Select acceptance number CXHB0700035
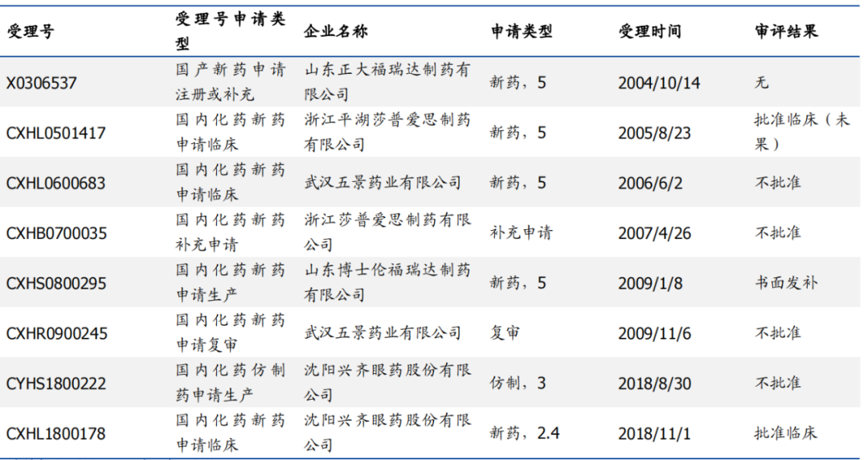The width and height of the screenshot is (868, 460). coord(56,233)
